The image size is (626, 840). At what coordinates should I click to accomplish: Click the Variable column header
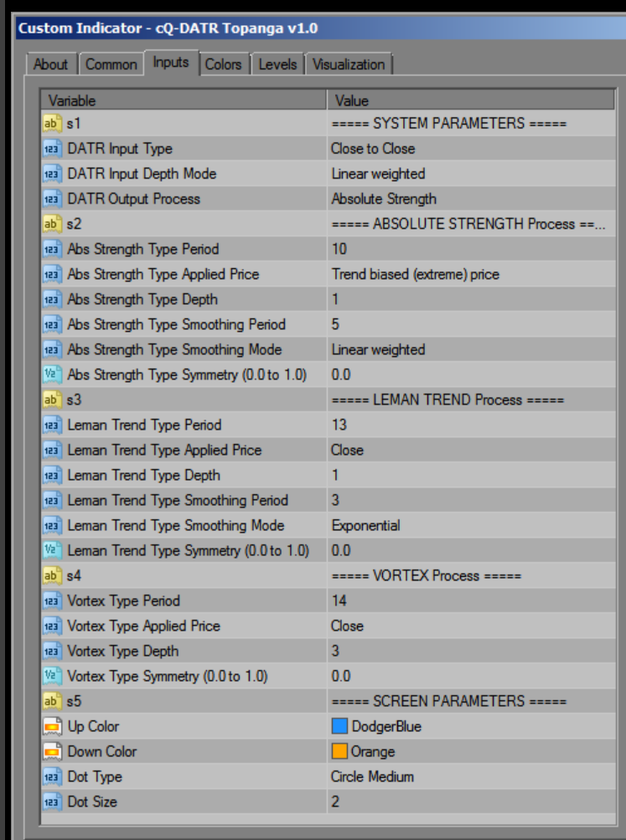click(x=183, y=100)
